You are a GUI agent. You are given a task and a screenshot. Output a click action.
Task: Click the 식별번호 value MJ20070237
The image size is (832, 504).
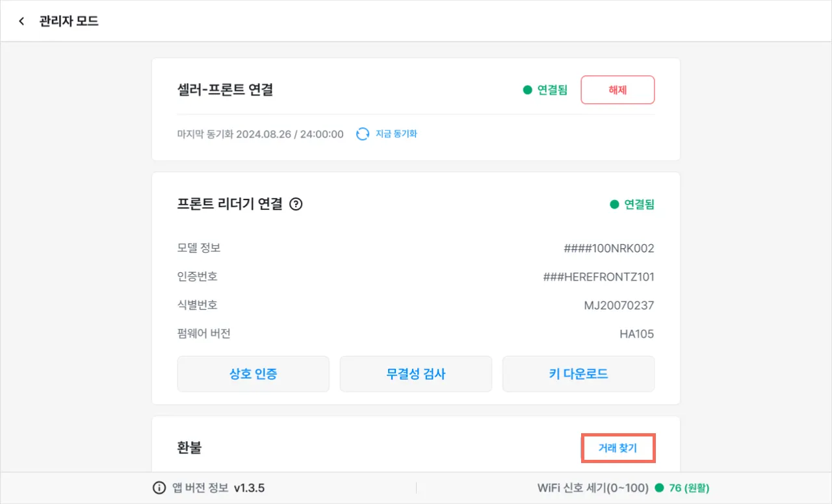click(619, 305)
